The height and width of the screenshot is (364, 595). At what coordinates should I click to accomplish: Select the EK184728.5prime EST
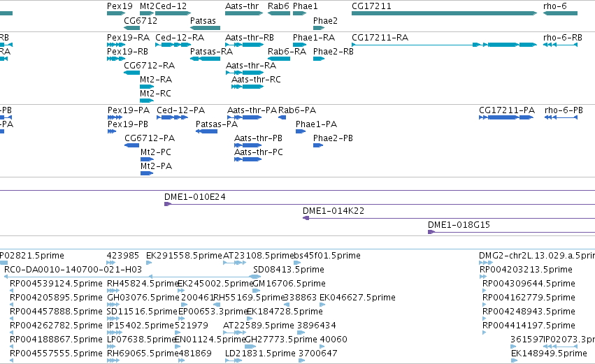pyautogui.click(x=250, y=319)
